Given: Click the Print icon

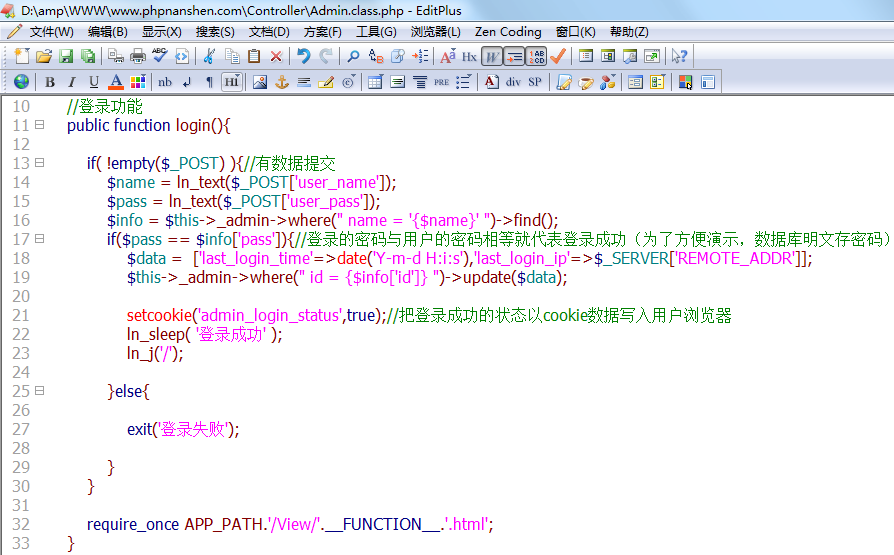Looking at the screenshot, I should tap(138, 56).
